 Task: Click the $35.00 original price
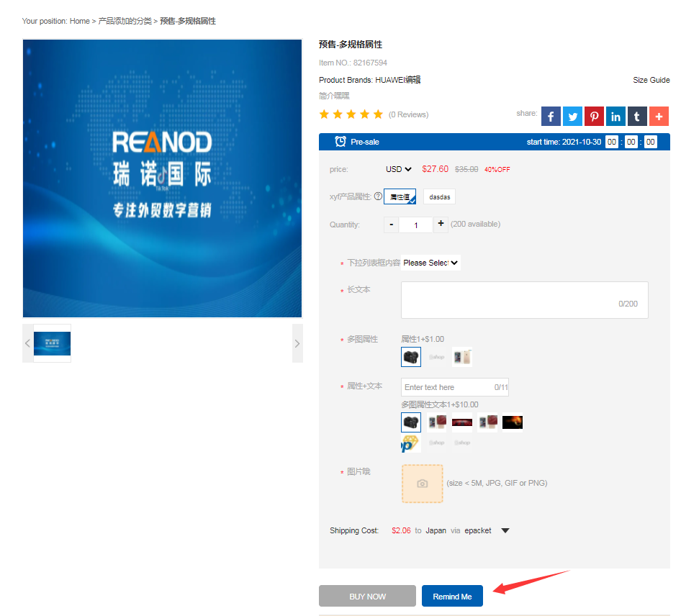[466, 169]
